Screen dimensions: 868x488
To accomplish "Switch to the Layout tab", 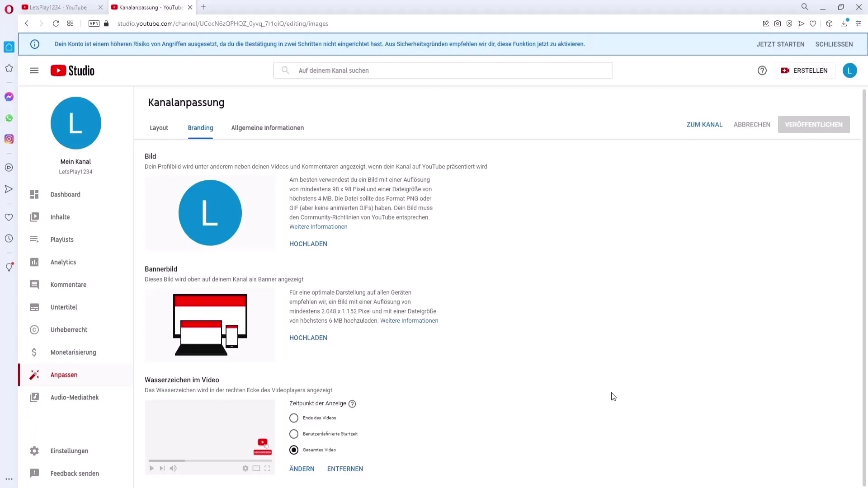I will coord(159,127).
